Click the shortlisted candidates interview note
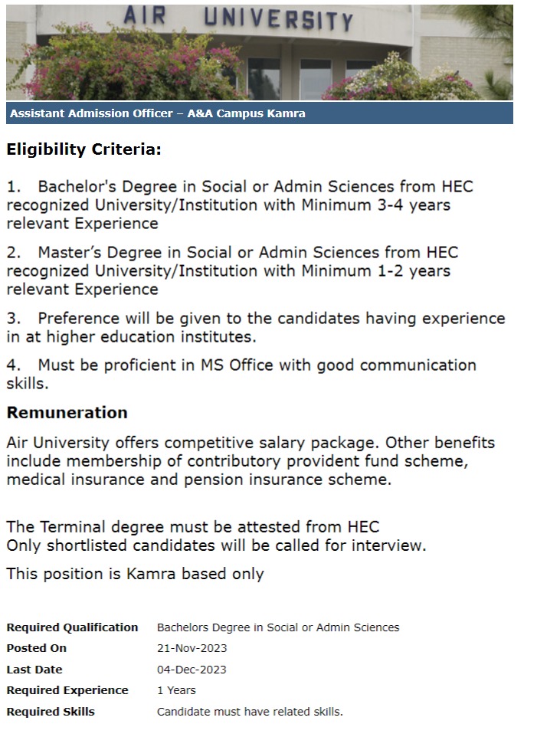The height and width of the screenshot is (737, 560). coord(216,546)
